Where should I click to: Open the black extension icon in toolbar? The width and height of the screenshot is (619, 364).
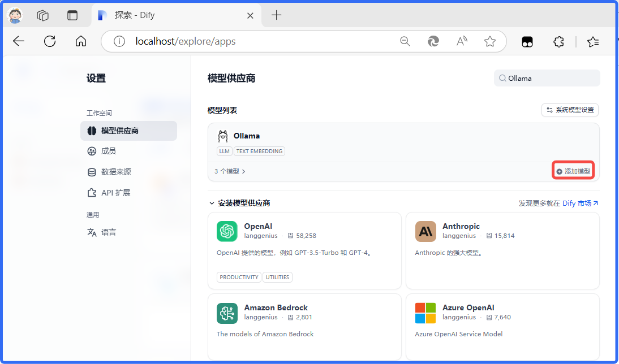[527, 41]
